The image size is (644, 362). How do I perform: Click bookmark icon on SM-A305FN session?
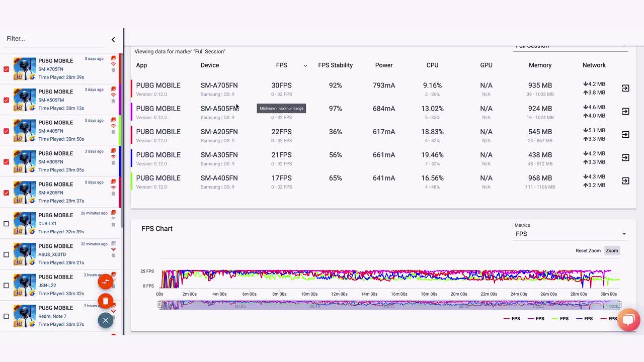pos(113,163)
